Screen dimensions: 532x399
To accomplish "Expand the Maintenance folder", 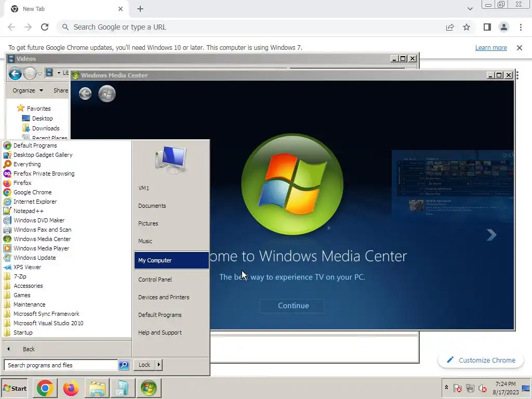I will click(x=29, y=304).
